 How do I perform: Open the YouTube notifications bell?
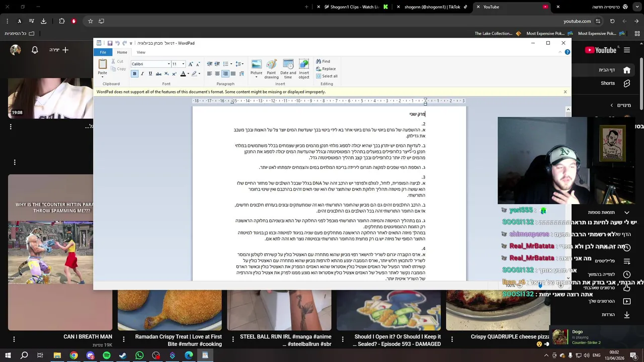click(x=35, y=50)
